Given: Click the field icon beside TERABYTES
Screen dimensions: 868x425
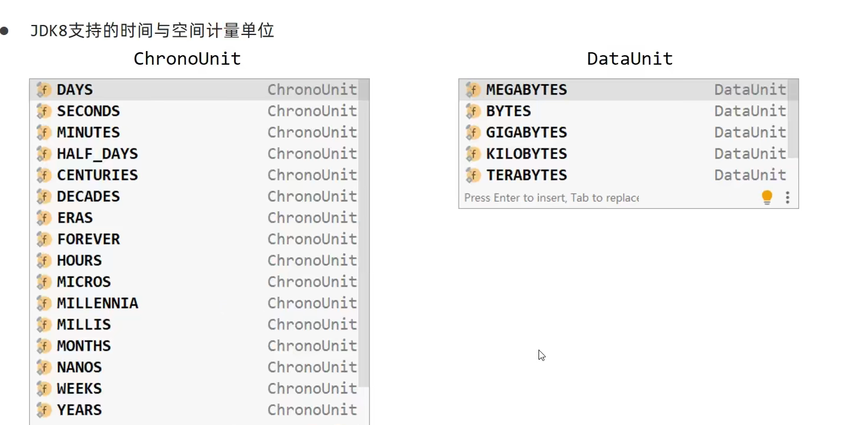Looking at the screenshot, I should (473, 175).
